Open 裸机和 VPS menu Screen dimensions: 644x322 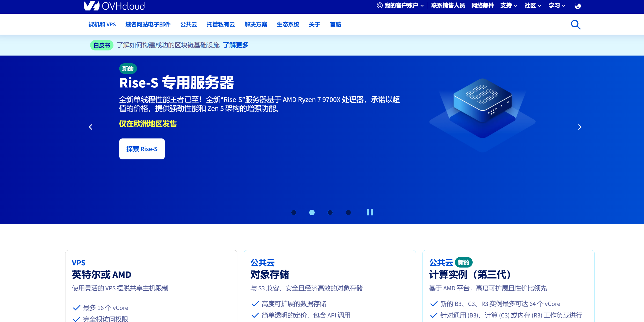click(102, 24)
